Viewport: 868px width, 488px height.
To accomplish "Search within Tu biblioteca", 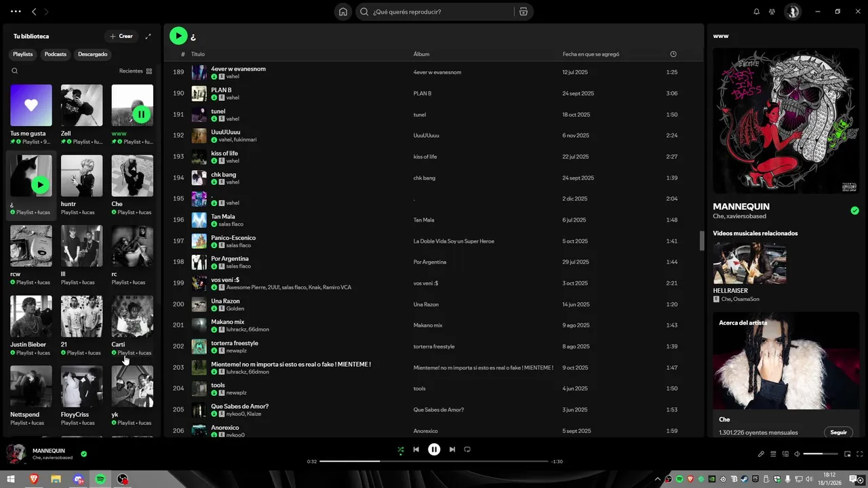I will pyautogui.click(x=15, y=70).
